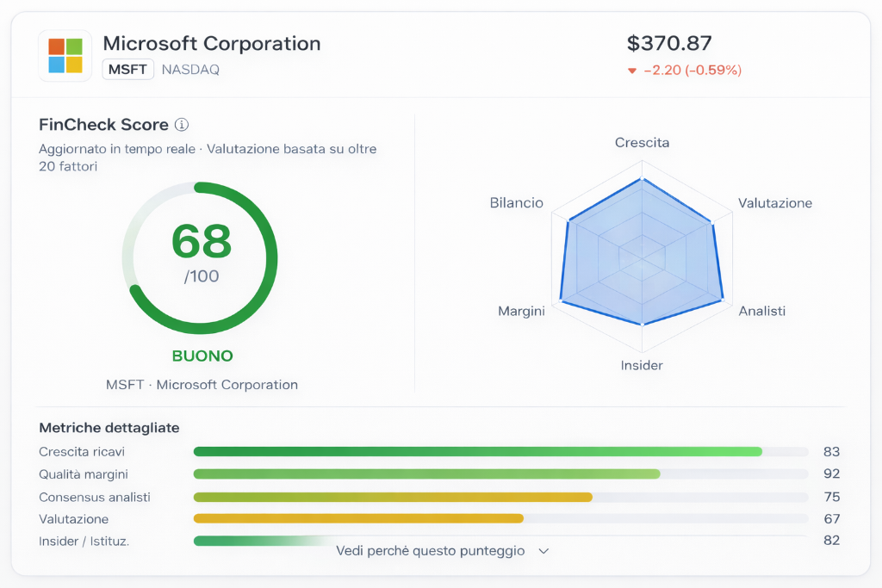Click the "−2.20 (−0.59%)" change value
Screen dimensions: 882x588
pyautogui.click(x=693, y=71)
